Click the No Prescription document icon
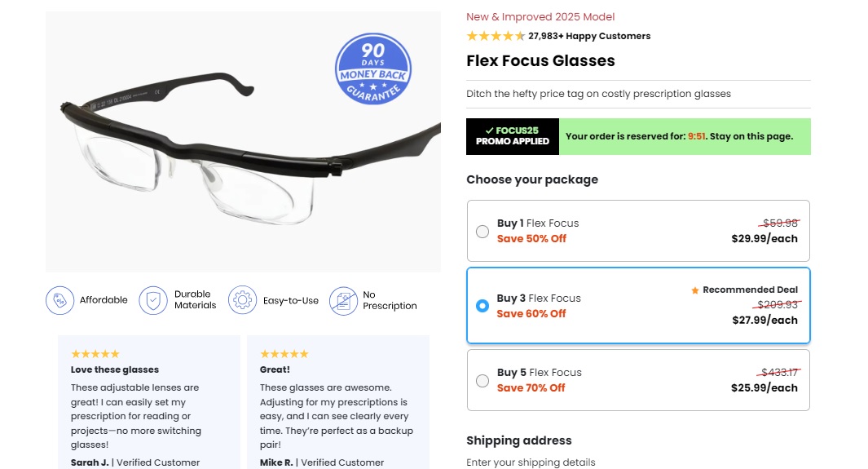The height and width of the screenshot is (469, 868). pyautogui.click(x=343, y=300)
